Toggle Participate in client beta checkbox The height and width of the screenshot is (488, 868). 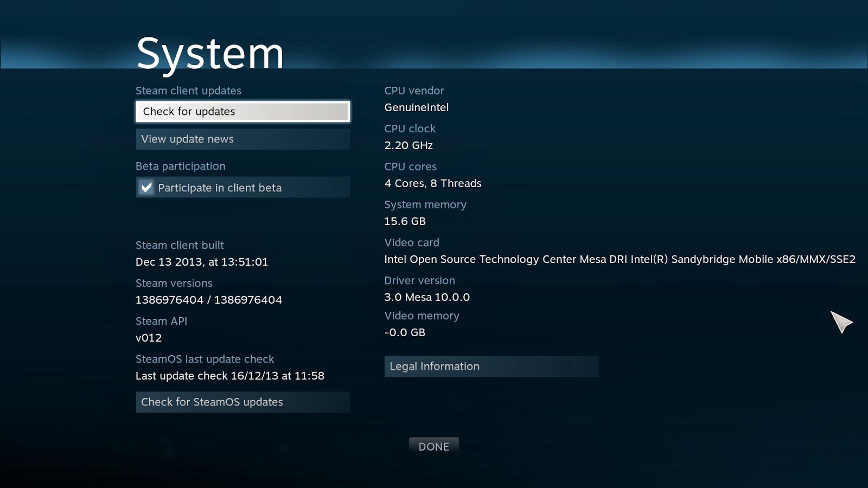pos(146,187)
